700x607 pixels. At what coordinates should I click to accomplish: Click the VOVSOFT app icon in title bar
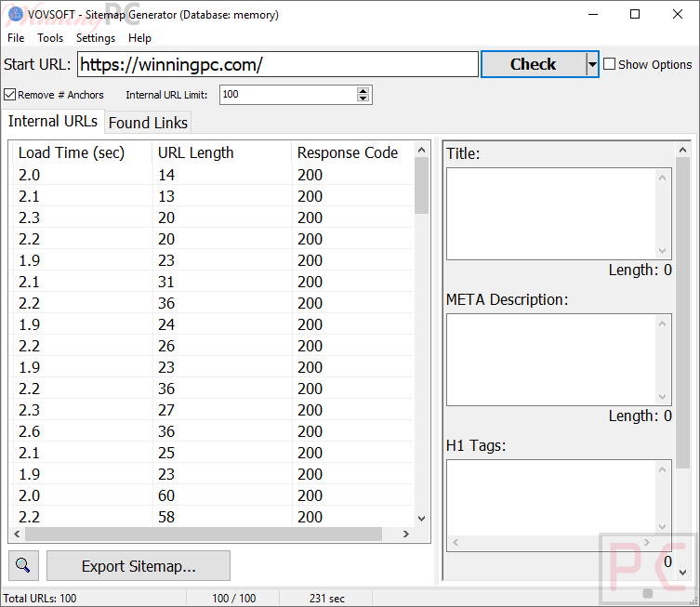pos(16,15)
